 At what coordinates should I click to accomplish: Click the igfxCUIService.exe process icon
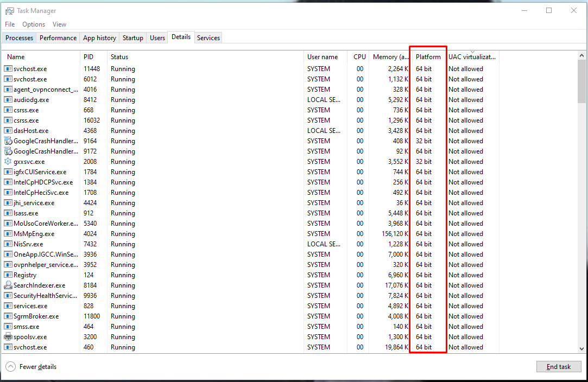point(8,171)
